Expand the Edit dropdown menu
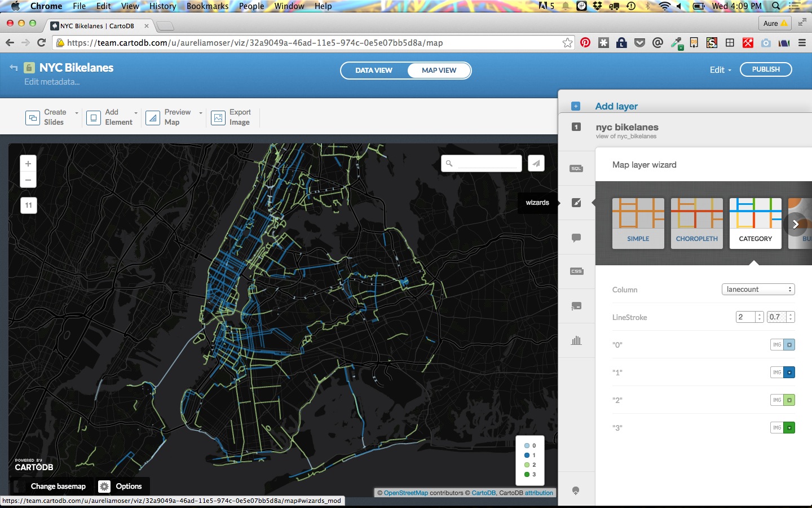Image resolution: width=812 pixels, height=508 pixels. pos(720,70)
